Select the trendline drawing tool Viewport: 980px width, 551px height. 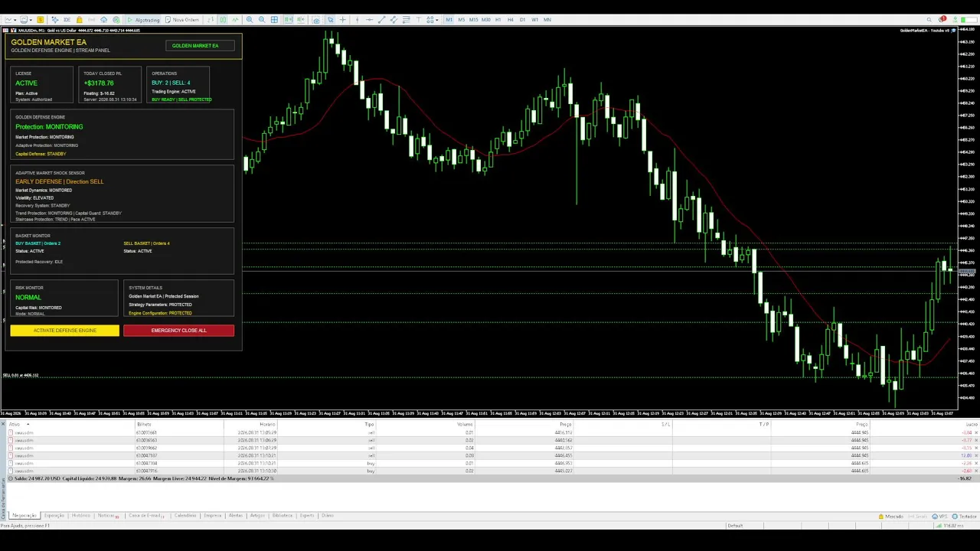pos(382,20)
